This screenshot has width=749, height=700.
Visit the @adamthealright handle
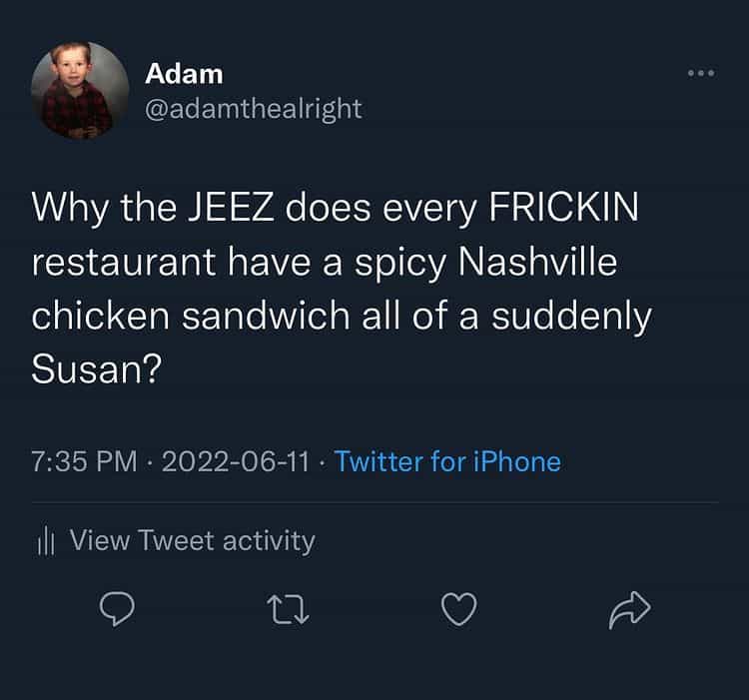click(x=254, y=108)
